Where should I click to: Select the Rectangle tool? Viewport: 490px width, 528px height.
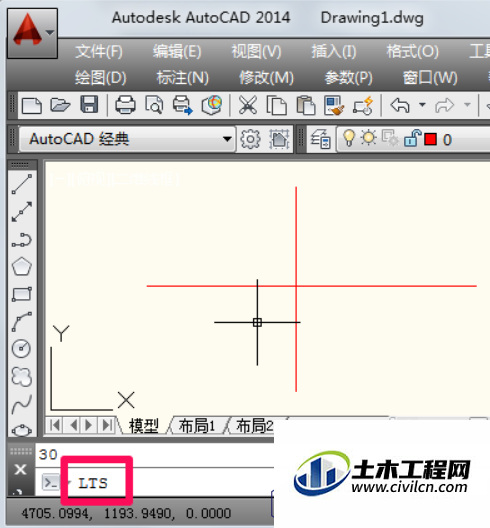click(x=22, y=294)
